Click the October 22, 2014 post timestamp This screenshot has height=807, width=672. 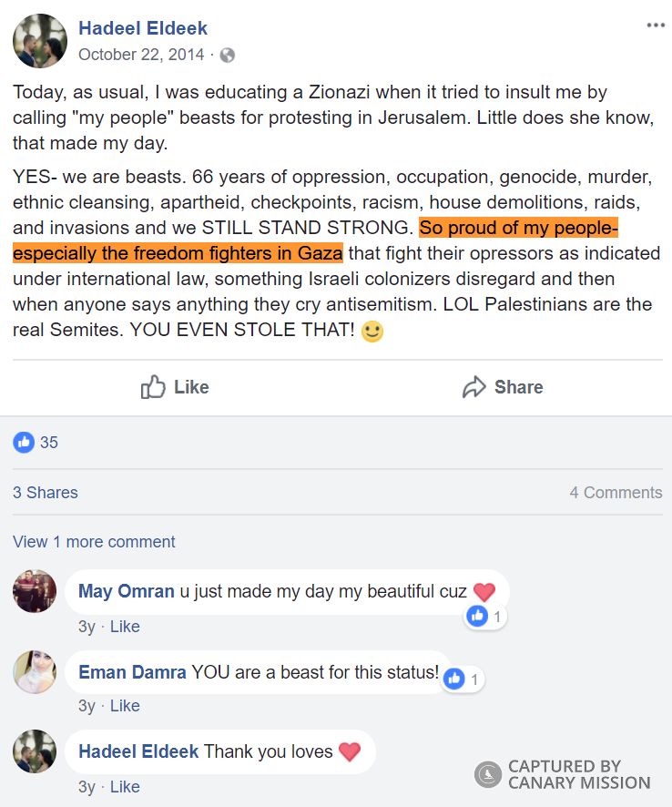(141, 55)
